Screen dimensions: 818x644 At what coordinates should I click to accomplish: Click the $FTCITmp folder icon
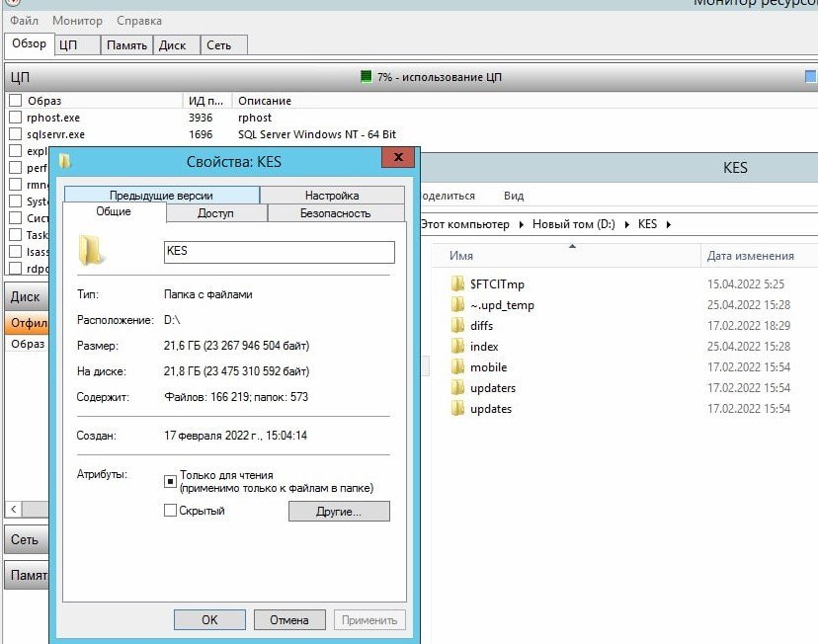click(x=457, y=284)
